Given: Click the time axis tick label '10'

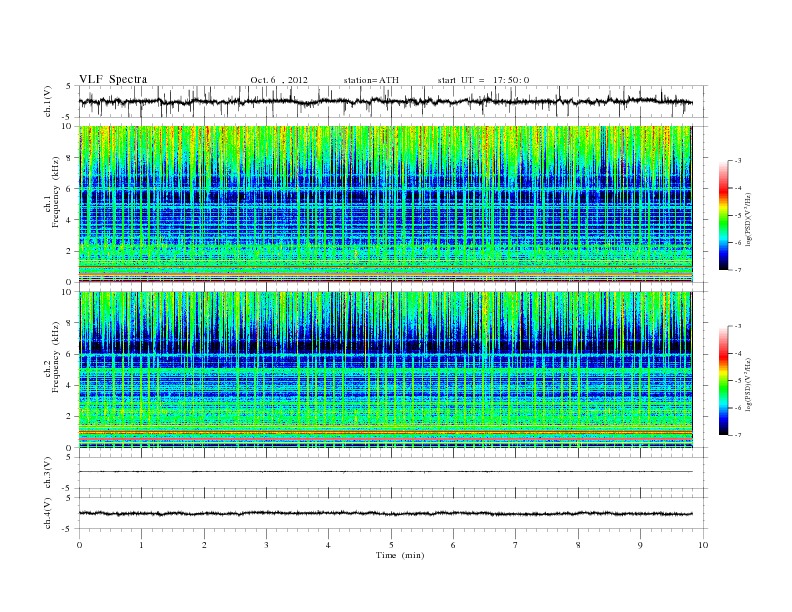Looking at the screenshot, I should click(x=703, y=545).
